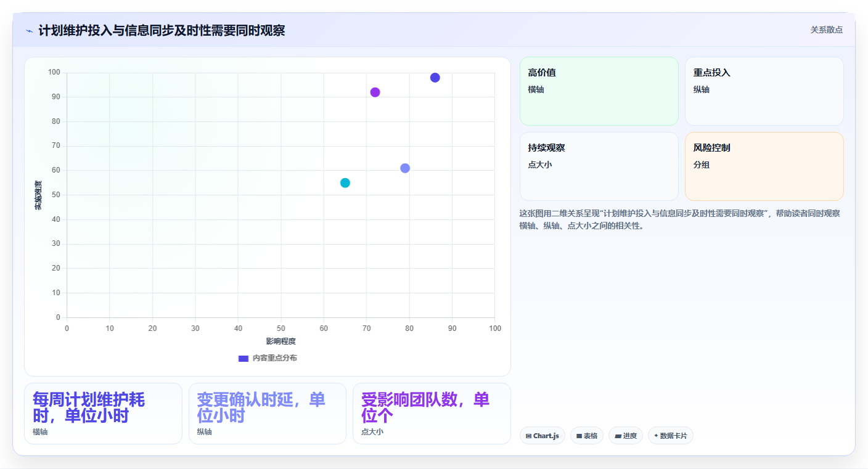
Task: Open the 重点投入 card
Action: [764, 91]
